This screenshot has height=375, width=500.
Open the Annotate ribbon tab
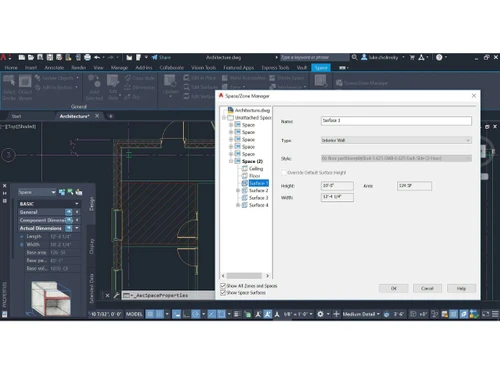point(54,68)
